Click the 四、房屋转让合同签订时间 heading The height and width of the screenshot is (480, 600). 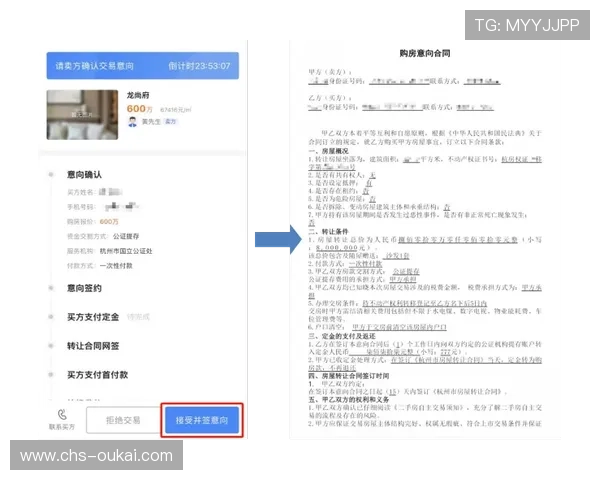click(349, 376)
